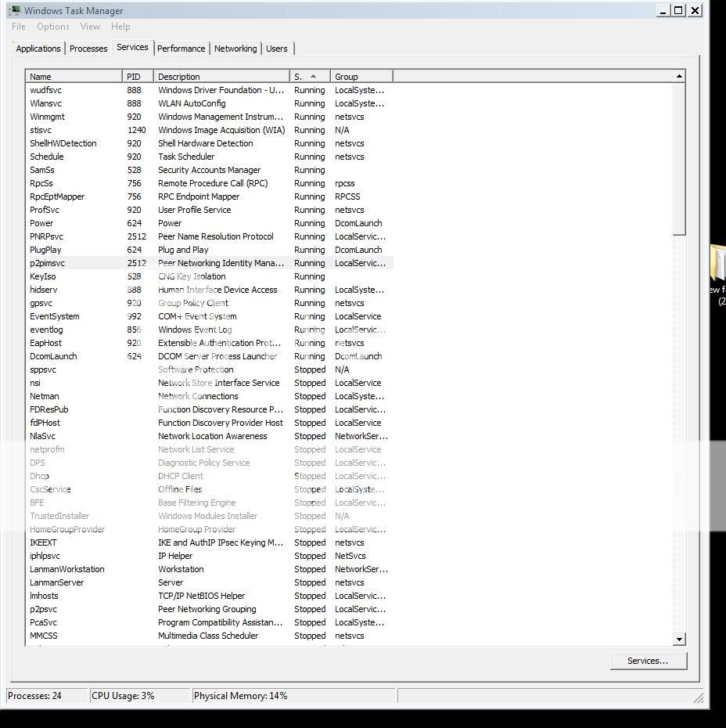Select the HomeGroupProvider service
This screenshot has width=726, height=728.
pyautogui.click(x=210, y=529)
